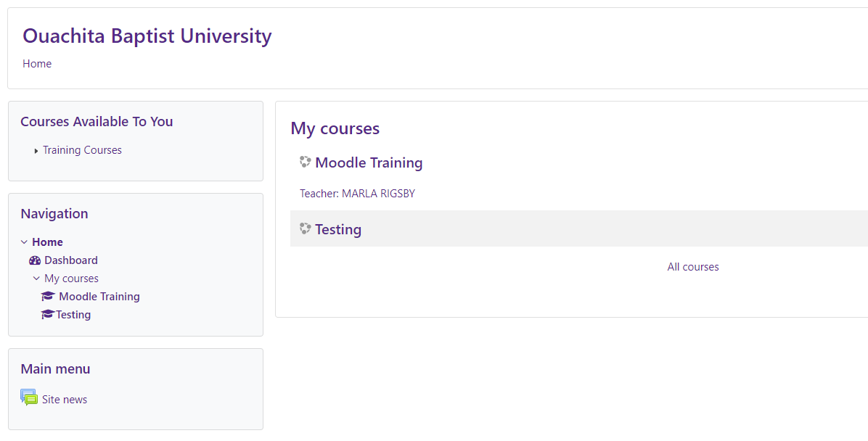
Task: Collapse the Home node chevron in Navigation
Action: click(x=24, y=242)
